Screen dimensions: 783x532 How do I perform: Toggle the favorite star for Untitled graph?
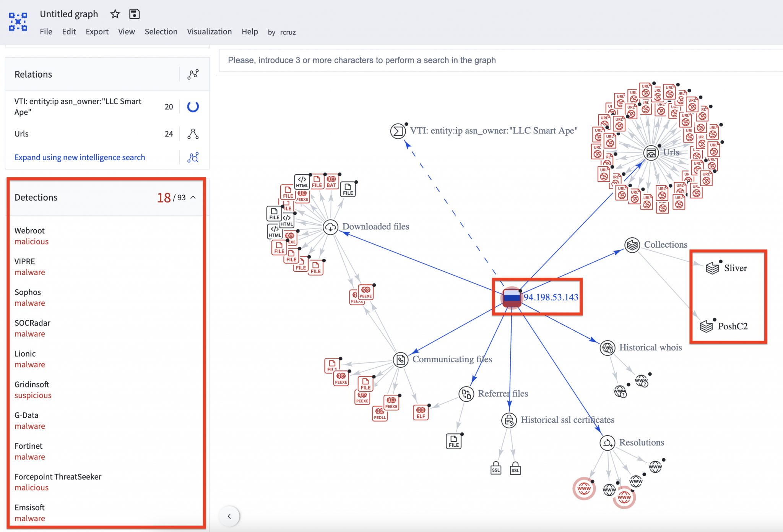pyautogui.click(x=115, y=14)
